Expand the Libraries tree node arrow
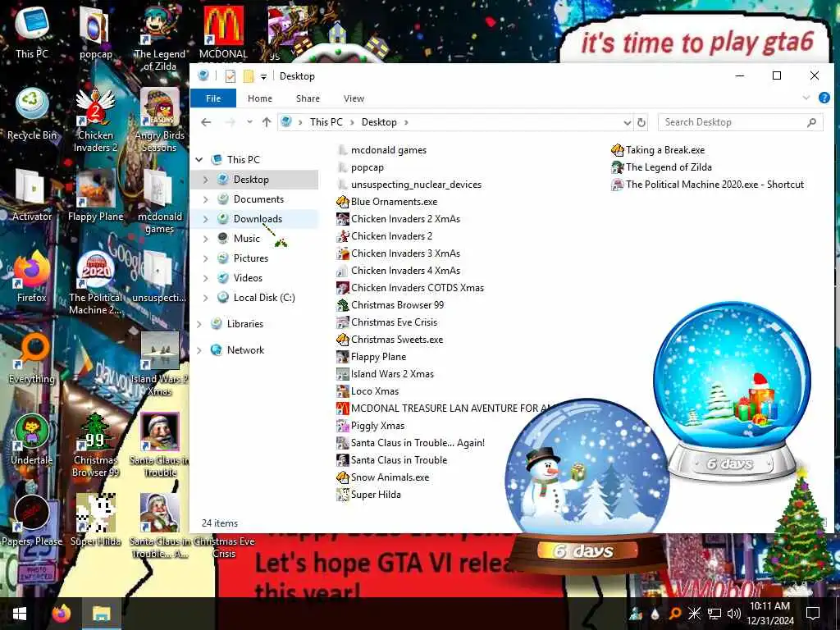The image size is (840, 630). point(199,323)
